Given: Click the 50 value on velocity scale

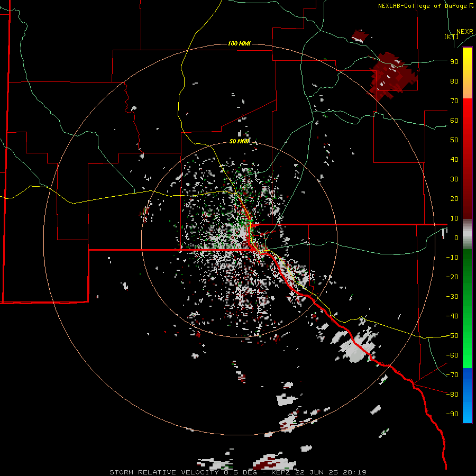Looking at the screenshot, I should (x=454, y=140).
